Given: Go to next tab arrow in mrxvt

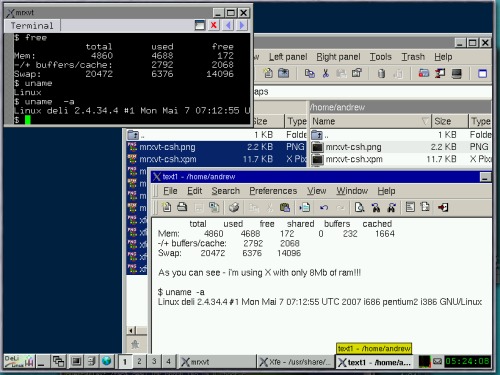Looking at the screenshot, I should (x=242, y=25).
